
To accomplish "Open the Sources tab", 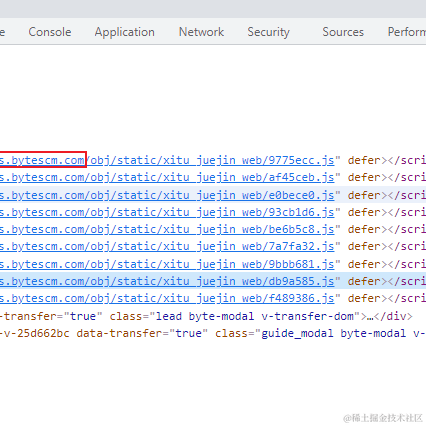I will click(343, 32).
